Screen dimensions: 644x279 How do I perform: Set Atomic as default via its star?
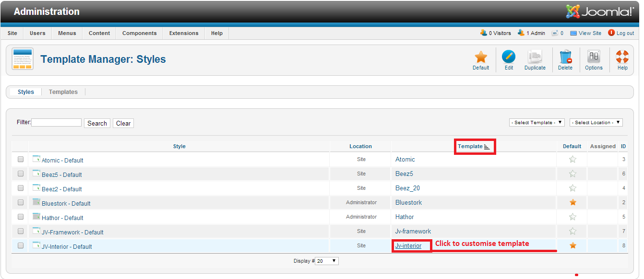pyautogui.click(x=572, y=160)
